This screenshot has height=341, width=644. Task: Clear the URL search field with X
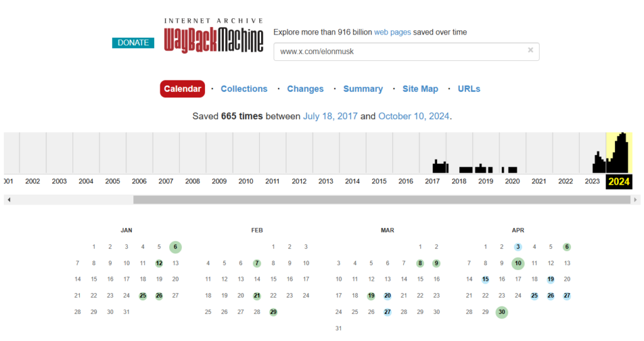tap(530, 51)
